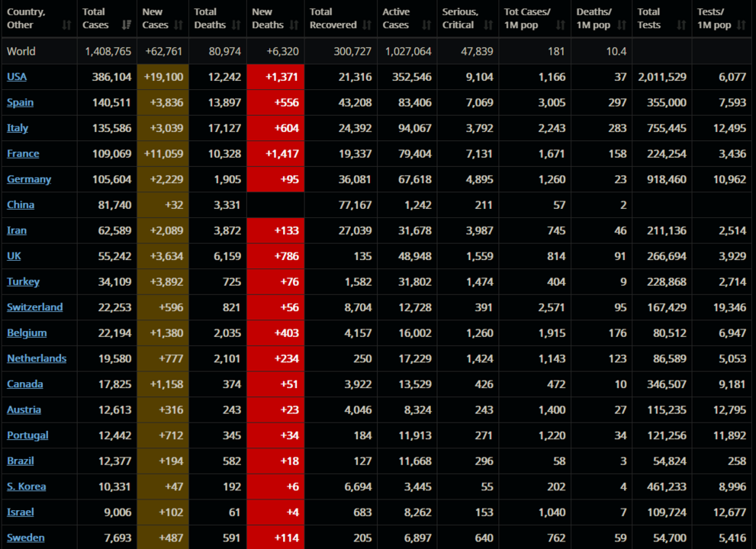756x549 pixels.
Task: Click the Active Cases header label
Action: (x=397, y=18)
